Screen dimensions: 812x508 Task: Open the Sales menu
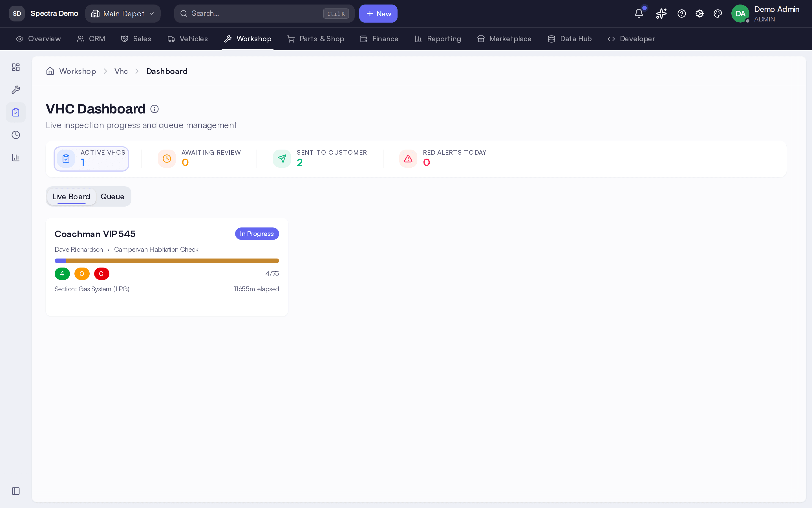tap(136, 39)
